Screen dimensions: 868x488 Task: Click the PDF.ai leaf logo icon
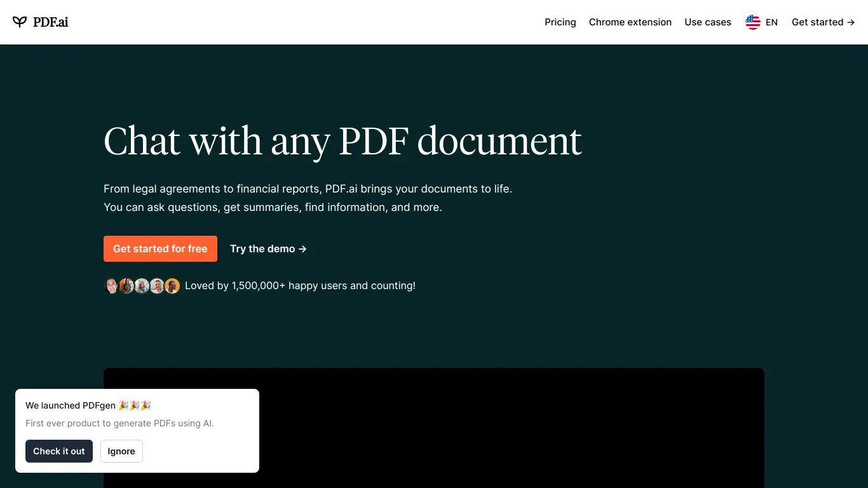(x=20, y=22)
